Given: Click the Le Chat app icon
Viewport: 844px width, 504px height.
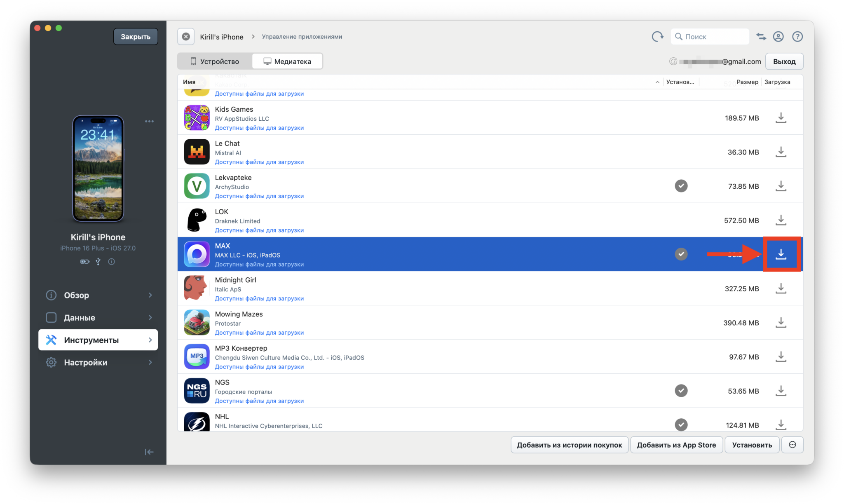Looking at the screenshot, I should pyautogui.click(x=197, y=152).
